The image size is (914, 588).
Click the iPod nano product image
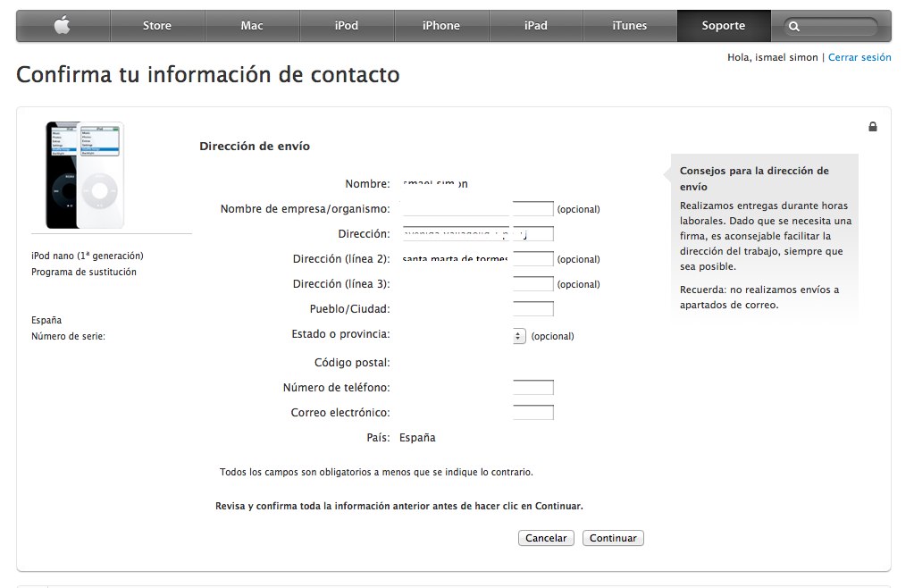click(x=85, y=175)
